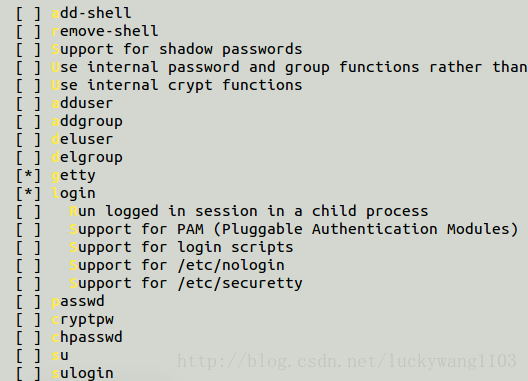528x381 pixels.
Task: Disable the login checkbox
Action: pos(29,193)
